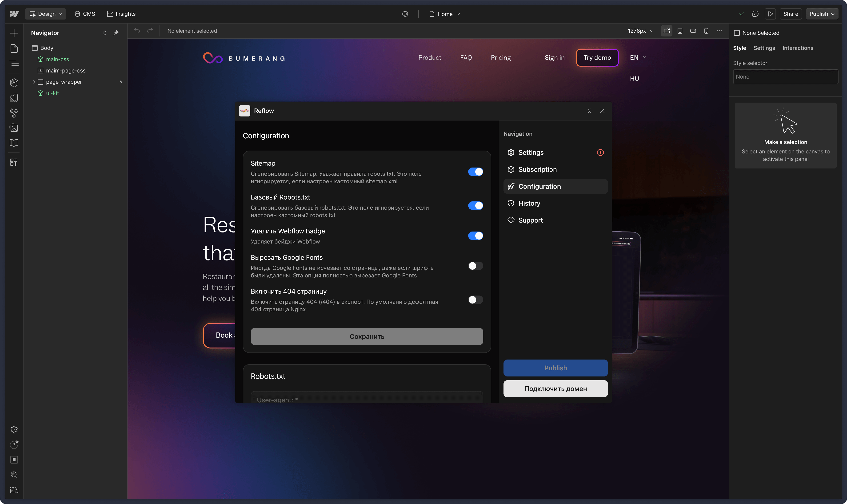The width and height of the screenshot is (847, 504).
Task: Pin the Navigator panel
Action: coord(116,33)
